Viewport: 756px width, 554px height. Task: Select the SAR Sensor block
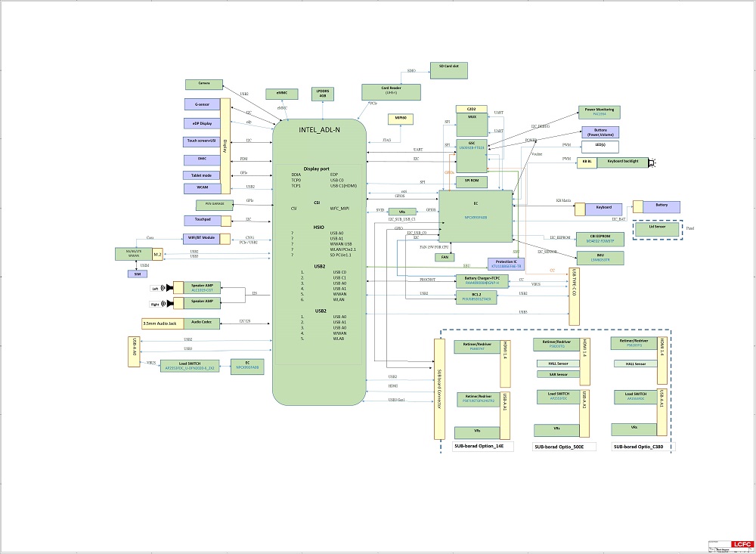(559, 374)
